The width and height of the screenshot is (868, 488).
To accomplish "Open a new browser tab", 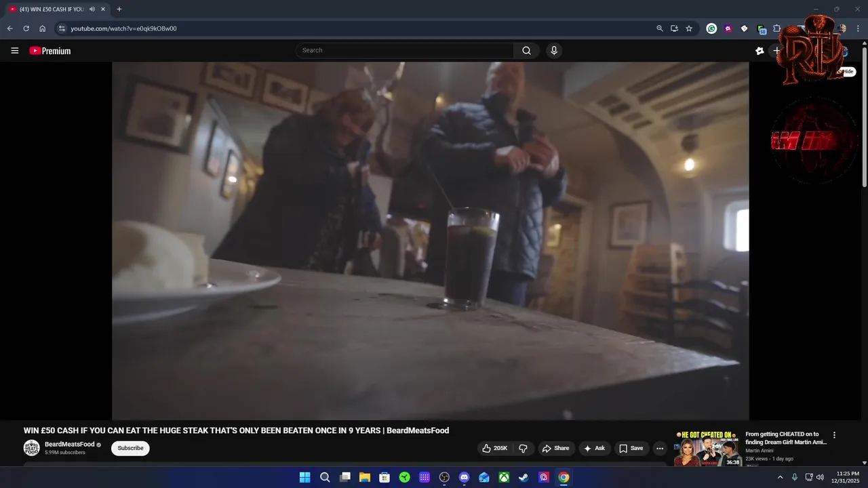I will tap(119, 9).
